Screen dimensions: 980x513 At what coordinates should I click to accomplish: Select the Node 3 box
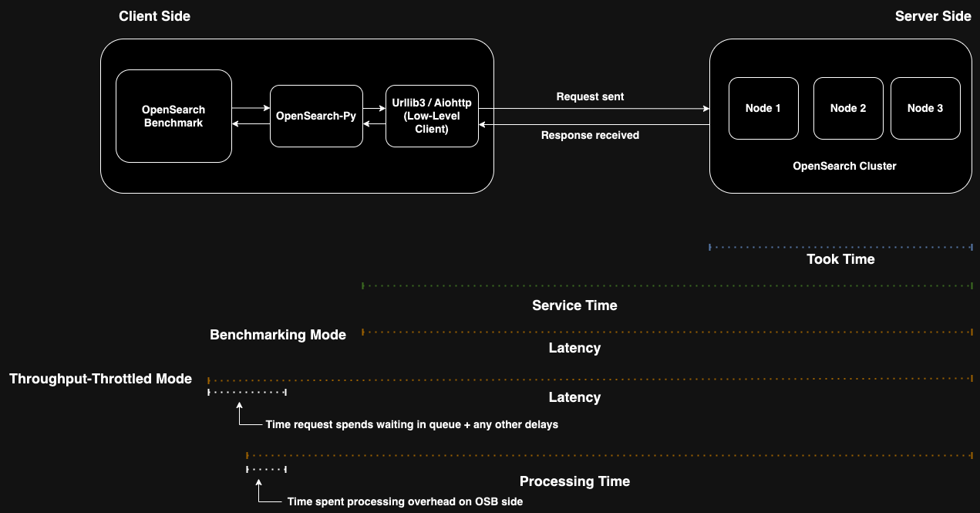pyautogui.click(x=924, y=108)
